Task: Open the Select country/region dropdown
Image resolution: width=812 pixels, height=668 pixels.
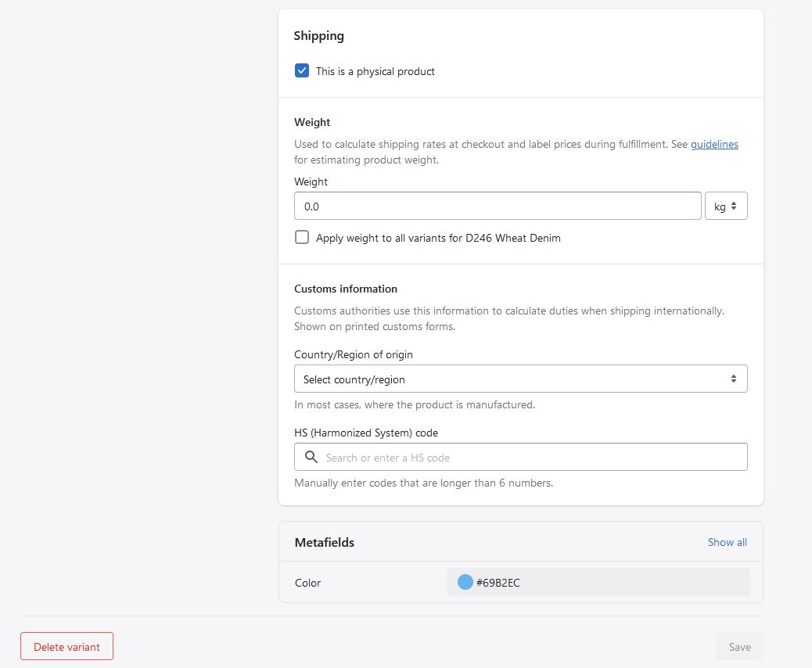Action: (x=520, y=379)
